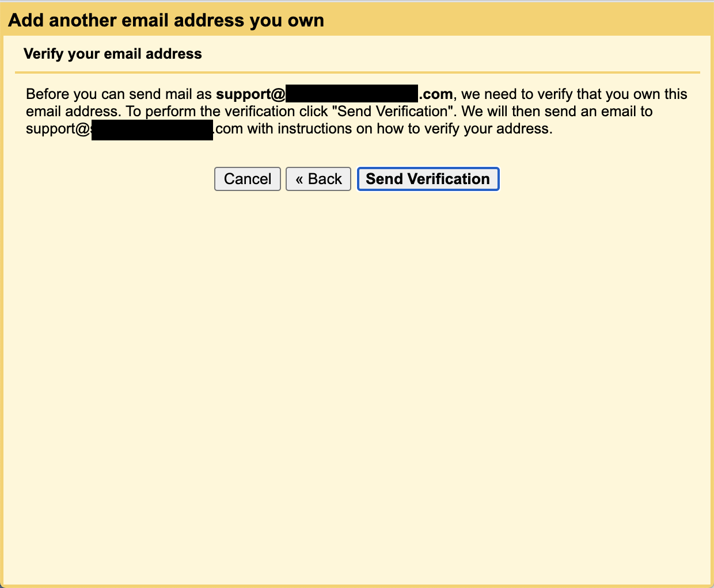Click the second black redacted domain block

point(152,130)
